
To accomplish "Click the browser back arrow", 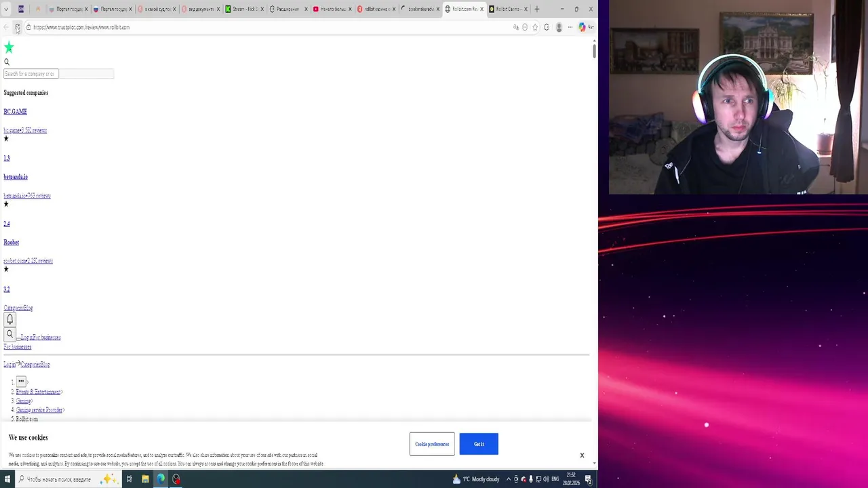I will pyautogui.click(x=6, y=27).
